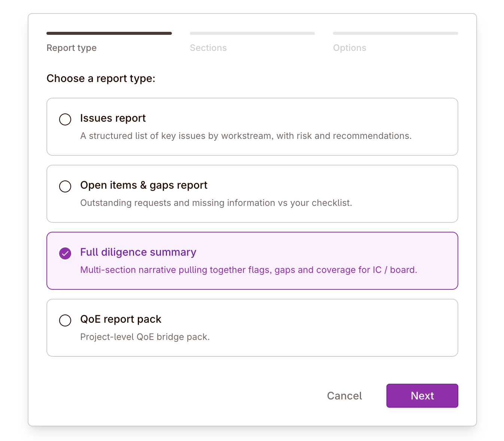Click the Open items & gaps report card
504x441 pixels.
click(x=252, y=194)
